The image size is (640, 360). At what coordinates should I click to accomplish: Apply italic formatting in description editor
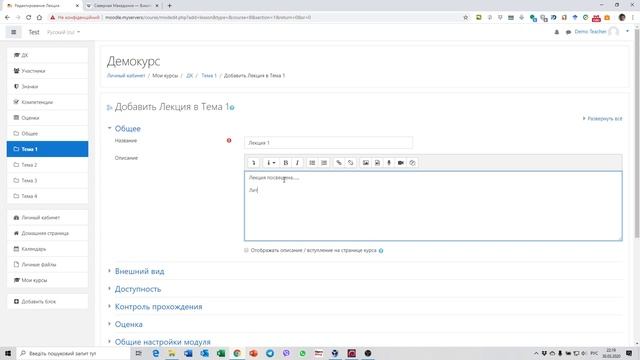(297, 163)
